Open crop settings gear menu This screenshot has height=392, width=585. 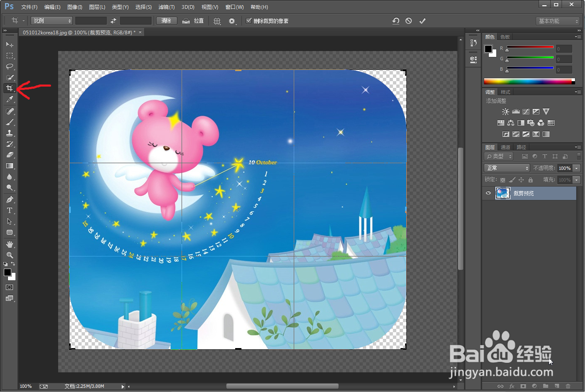(x=232, y=21)
